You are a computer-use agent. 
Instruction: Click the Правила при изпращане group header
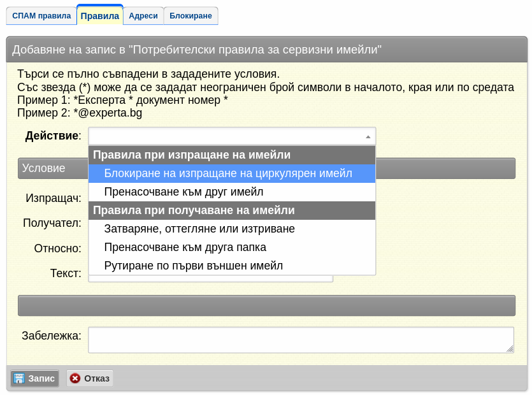(x=232, y=155)
